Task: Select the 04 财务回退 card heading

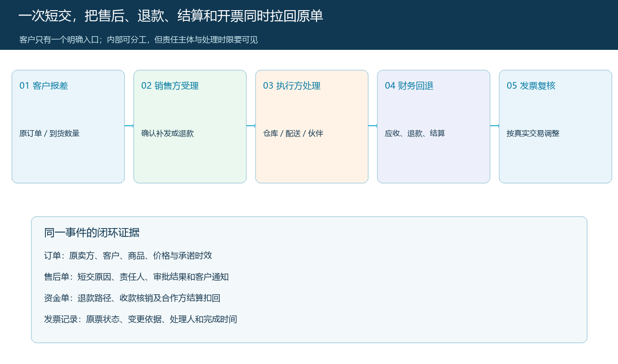Action: pos(409,86)
